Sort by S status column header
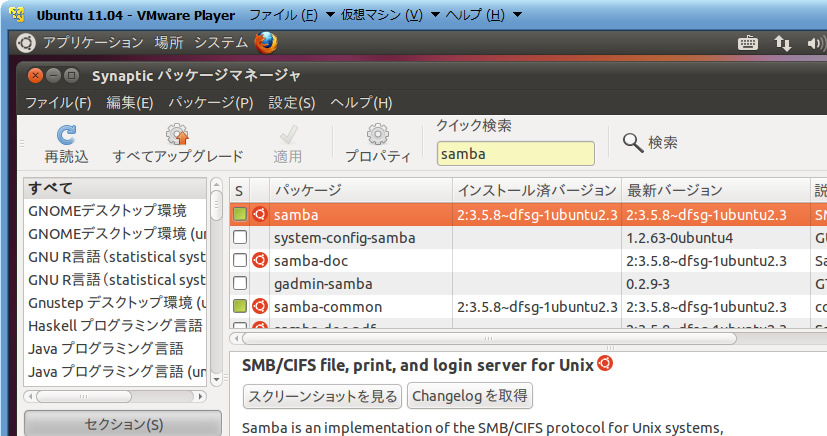The height and width of the screenshot is (436, 827). (x=239, y=190)
